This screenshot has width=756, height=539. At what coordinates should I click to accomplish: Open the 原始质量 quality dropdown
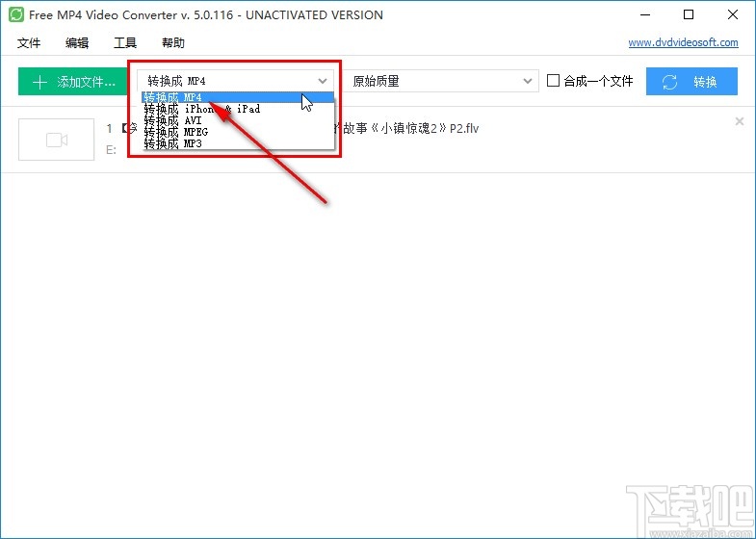[x=440, y=81]
